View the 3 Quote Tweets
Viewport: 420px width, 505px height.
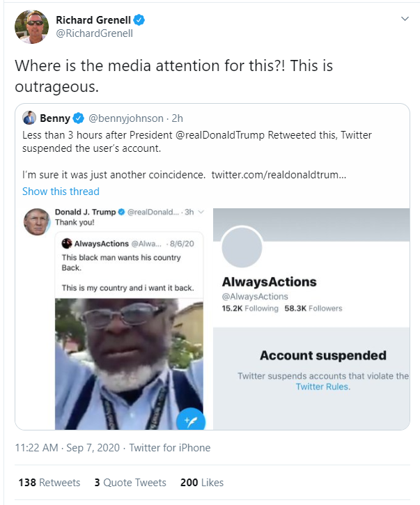pos(130,482)
